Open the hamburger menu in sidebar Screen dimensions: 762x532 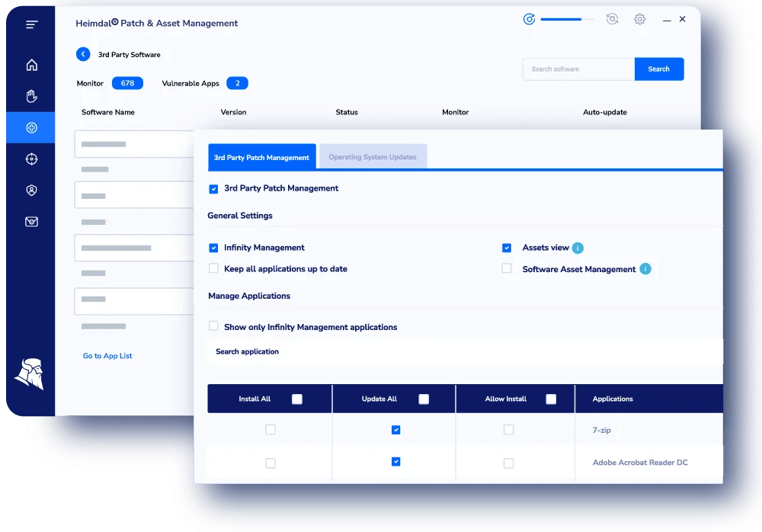(31, 25)
